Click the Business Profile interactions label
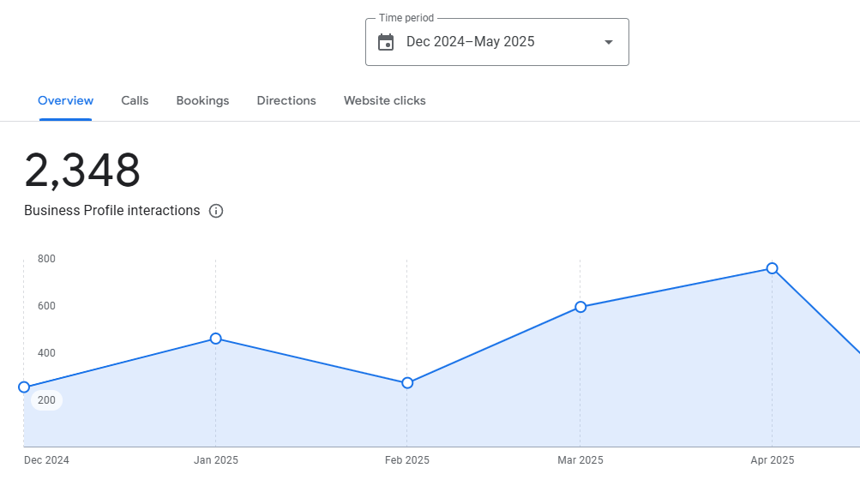The width and height of the screenshot is (860, 504). (x=111, y=211)
